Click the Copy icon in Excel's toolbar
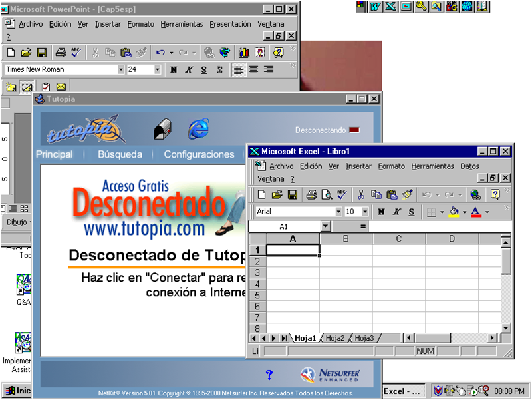The width and height of the screenshot is (532, 400). click(376, 194)
